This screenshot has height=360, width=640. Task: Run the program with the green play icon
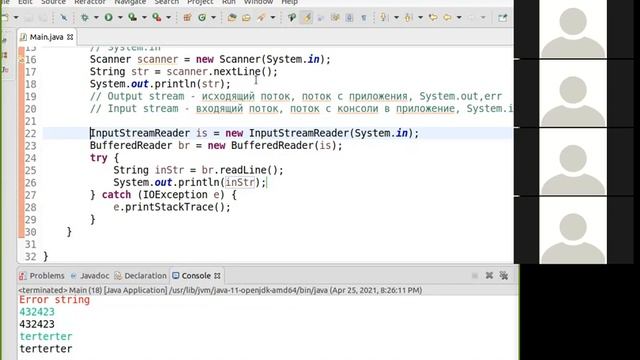[x=109, y=18]
